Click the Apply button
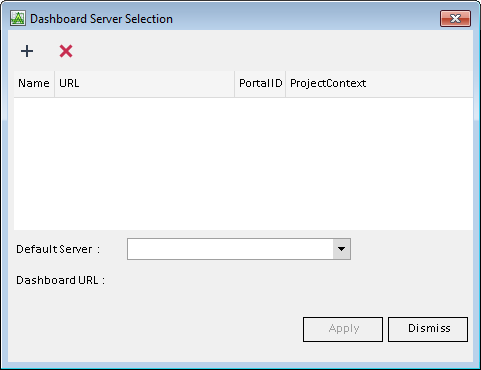The image size is (481, 370). pos(343,329)
